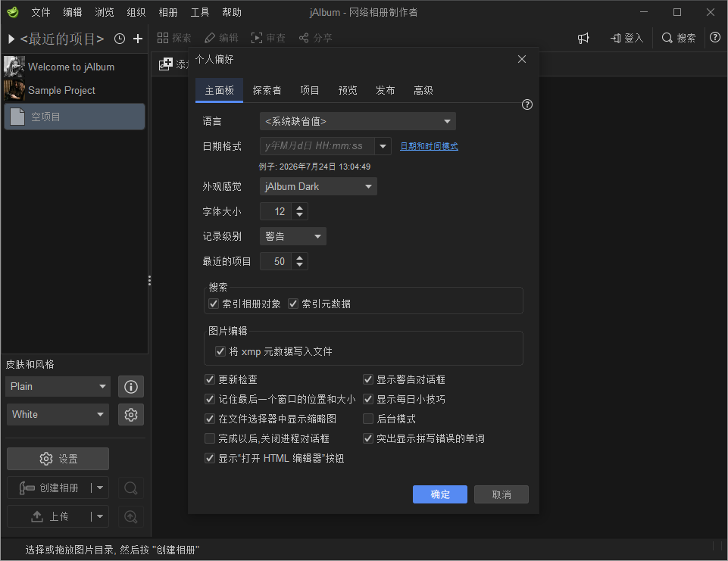Enable 后台模式 checkbox
Viewport: 728px width, 561px height.
tap(368, 419)
